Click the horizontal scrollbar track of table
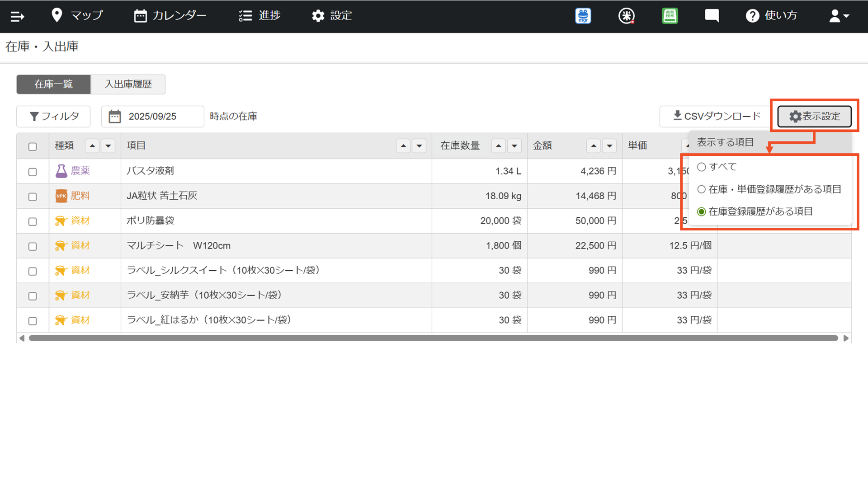 (x=433, y=338)
